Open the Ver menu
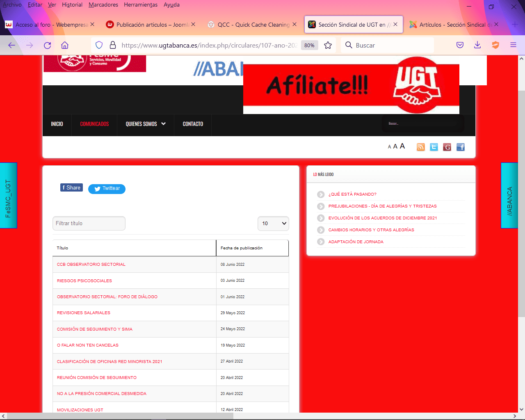Image resolution: width=525 pixels, height=420 pixels. (52, 5)
